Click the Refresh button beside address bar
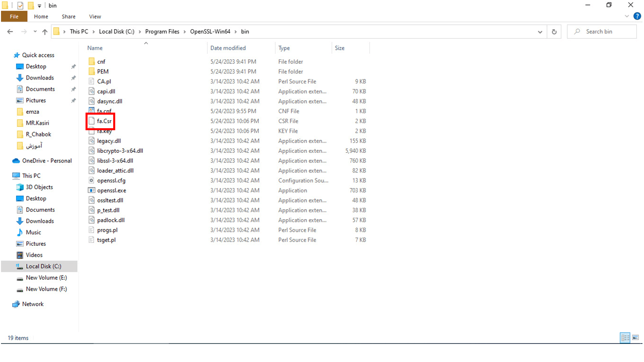This screenshot has height=362, width=644. click(x=554, y=32)
